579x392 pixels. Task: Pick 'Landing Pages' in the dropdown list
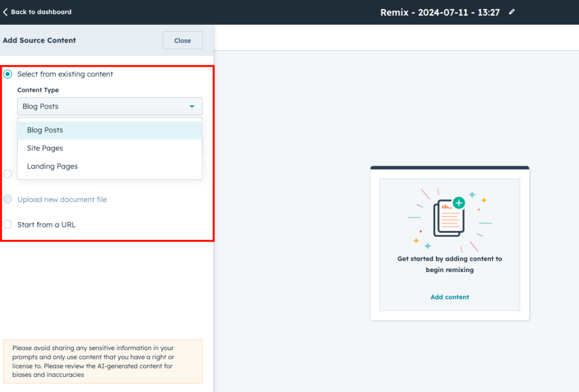[53, 166]
